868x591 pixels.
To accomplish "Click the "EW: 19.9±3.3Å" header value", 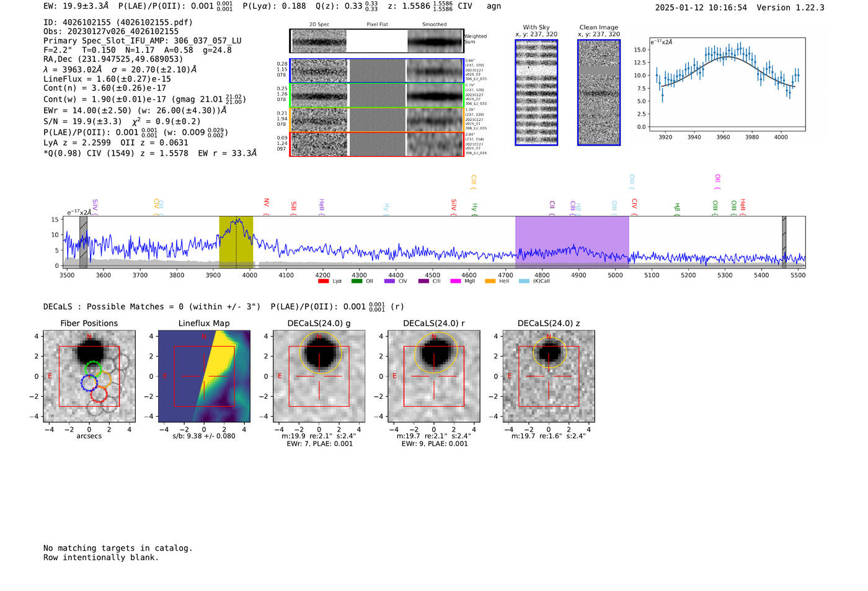I will (x=76, y=6).
